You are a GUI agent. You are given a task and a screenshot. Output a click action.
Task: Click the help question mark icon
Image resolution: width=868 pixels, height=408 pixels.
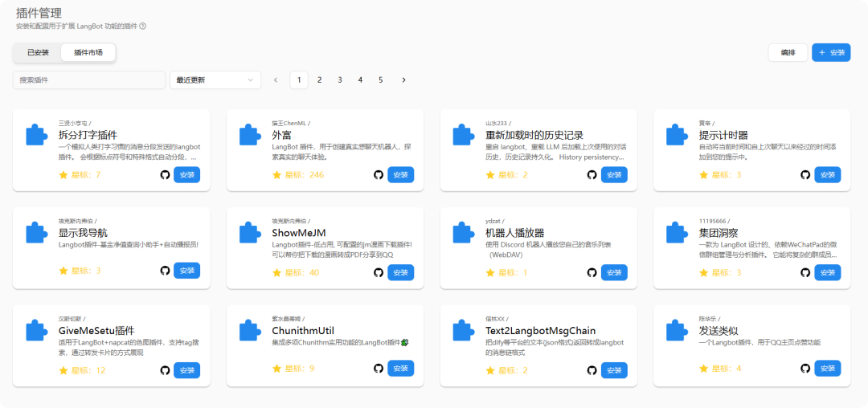coord(143,26)
